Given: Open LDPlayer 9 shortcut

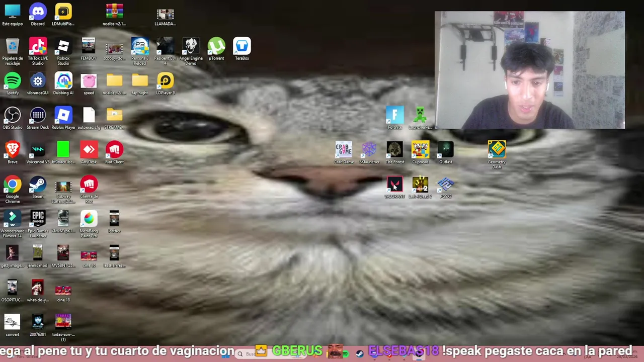Looking at the screenshot, I should coord(166,83).
